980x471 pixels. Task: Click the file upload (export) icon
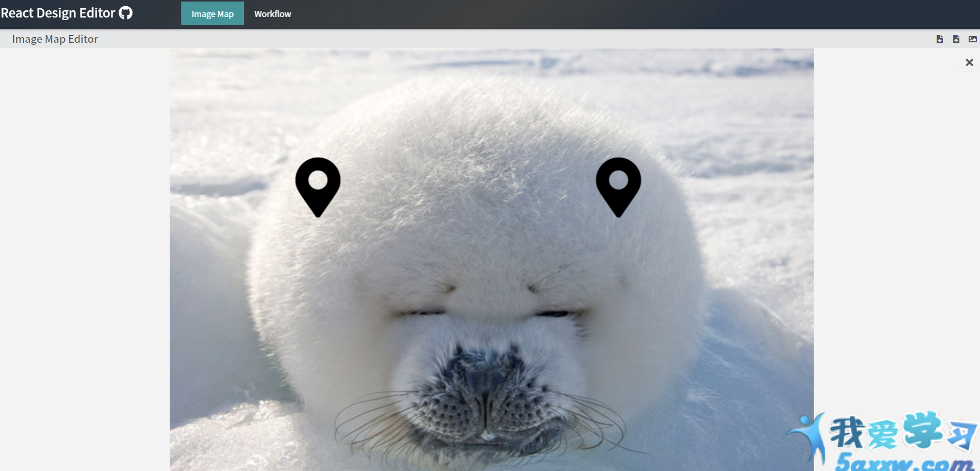click(956, 39)
